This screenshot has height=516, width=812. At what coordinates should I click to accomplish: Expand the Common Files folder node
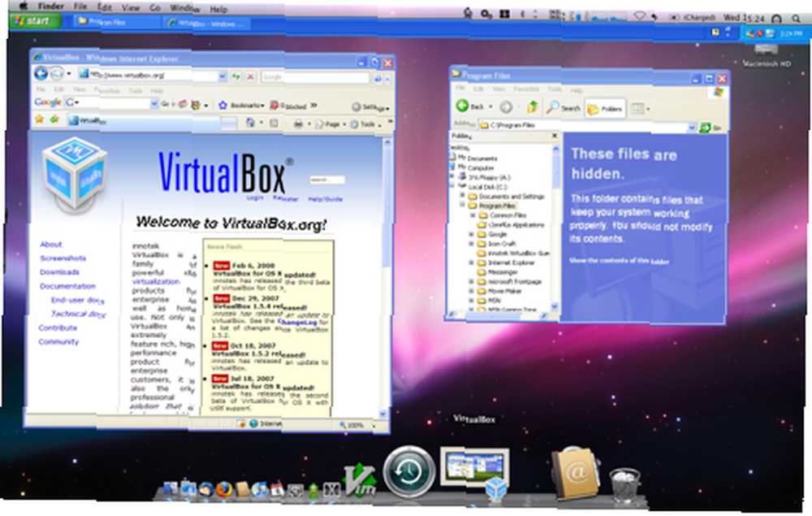click(473, 215)
